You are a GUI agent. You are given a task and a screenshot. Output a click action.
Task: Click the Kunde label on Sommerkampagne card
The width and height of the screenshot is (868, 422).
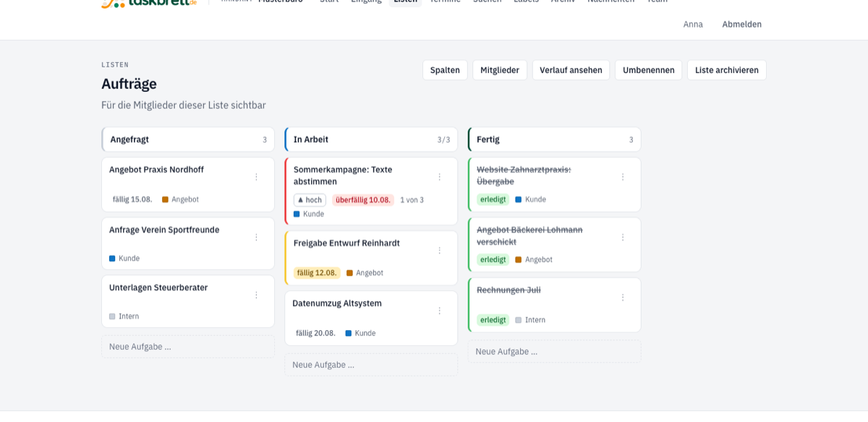pyautogui.click(x=309, y=214)
